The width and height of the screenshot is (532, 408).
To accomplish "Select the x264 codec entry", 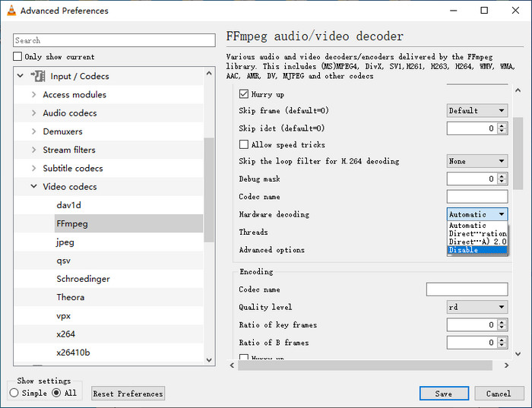I will [x=66, y=334].
